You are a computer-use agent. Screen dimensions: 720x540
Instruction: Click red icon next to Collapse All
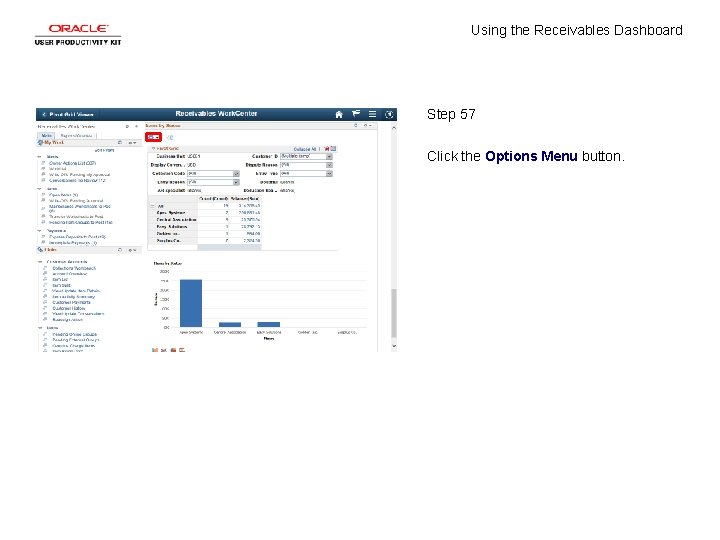pos(326,149)
